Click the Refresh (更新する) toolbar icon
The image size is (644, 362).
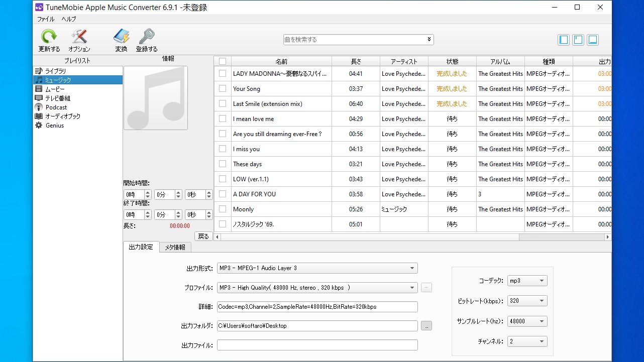[49, 37]
